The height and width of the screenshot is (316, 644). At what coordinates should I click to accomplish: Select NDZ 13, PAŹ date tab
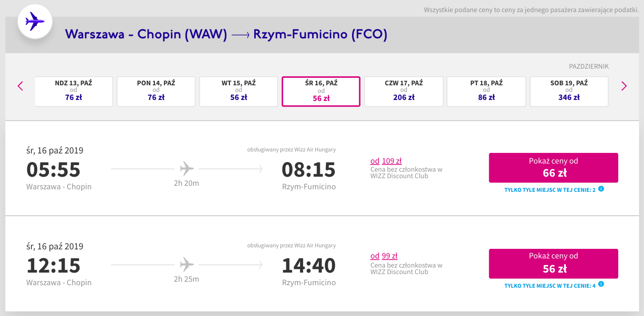click(x=74, y=91)
